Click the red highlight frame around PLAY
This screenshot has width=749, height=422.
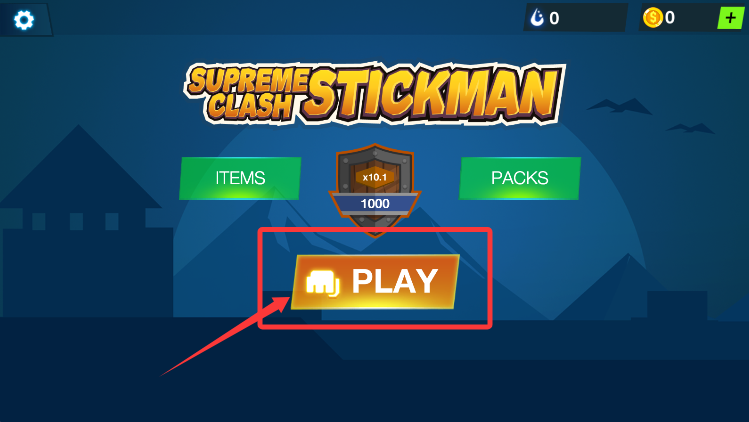pyautogui.click(x=375, y=278)
